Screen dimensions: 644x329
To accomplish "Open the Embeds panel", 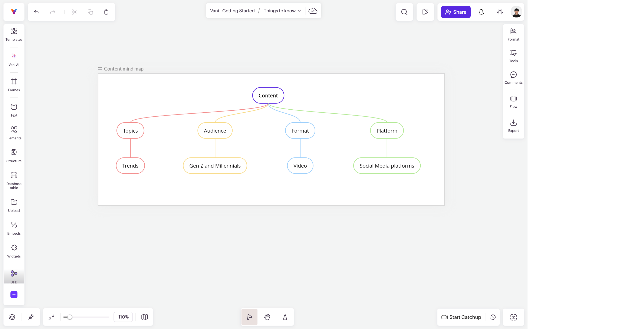I will coord(14,228).
